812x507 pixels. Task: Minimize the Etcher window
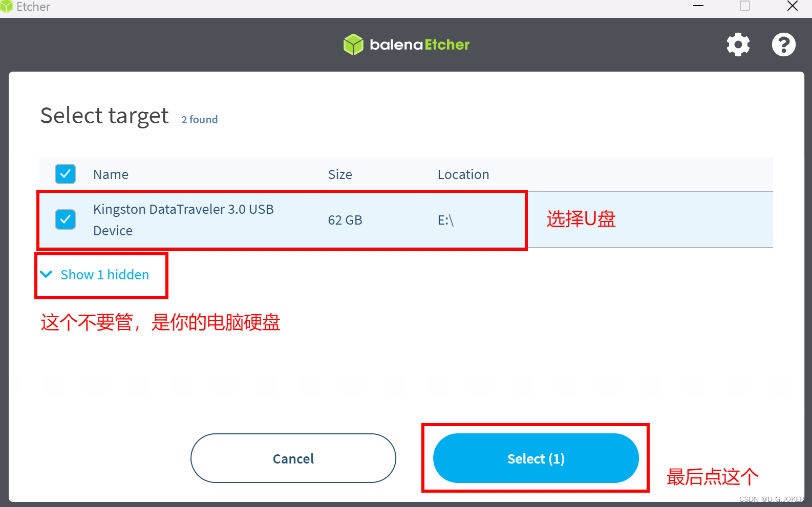pyautogui.click(x=698, y=6)
